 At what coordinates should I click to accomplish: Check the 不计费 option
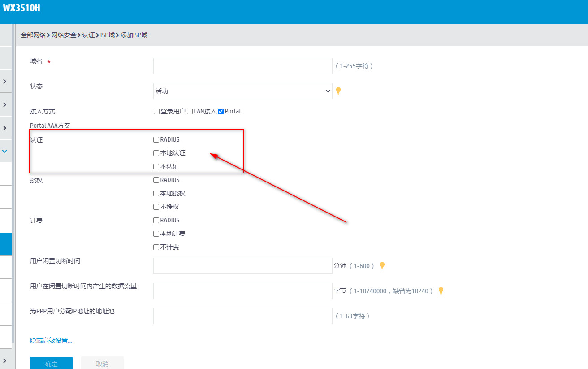(156, 247)
